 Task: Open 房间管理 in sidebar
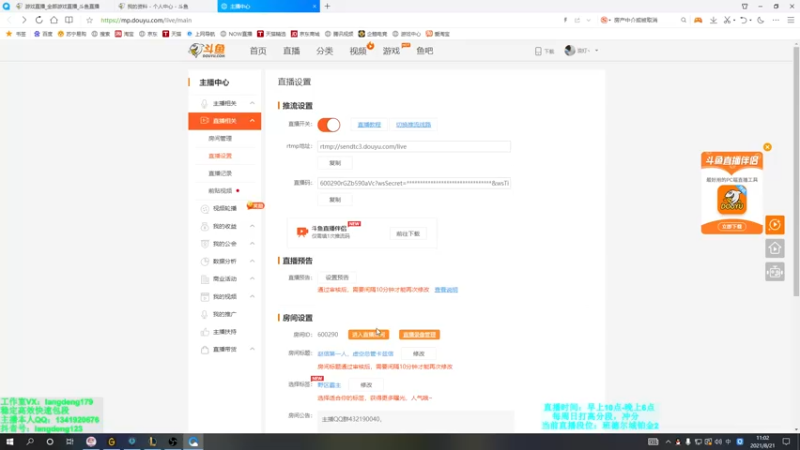click(220, 138)
